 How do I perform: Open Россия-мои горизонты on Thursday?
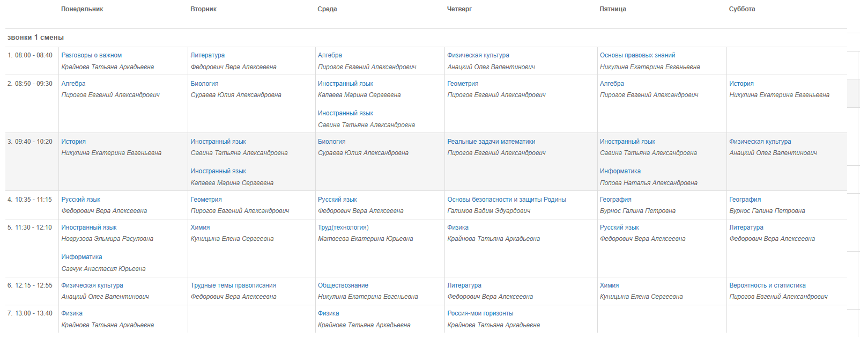(480, 313)
